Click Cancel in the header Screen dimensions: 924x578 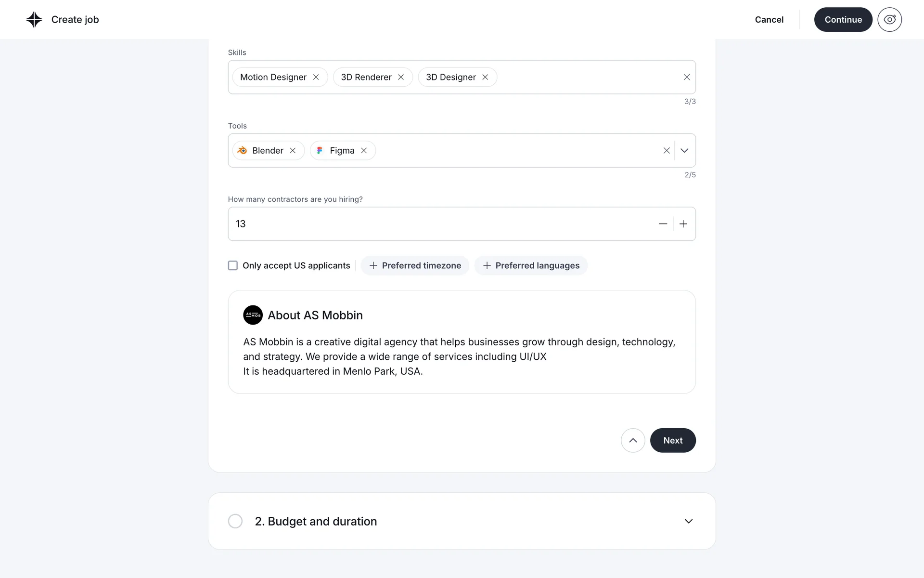769,20
